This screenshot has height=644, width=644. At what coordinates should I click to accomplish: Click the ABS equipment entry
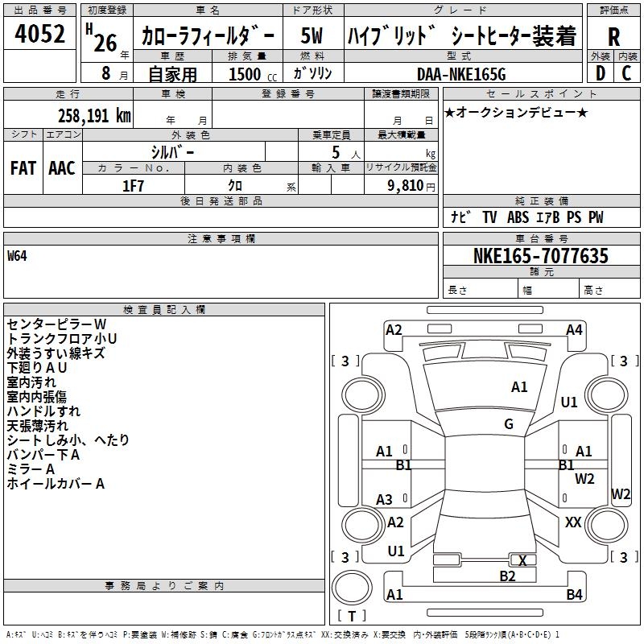[518, 217]
